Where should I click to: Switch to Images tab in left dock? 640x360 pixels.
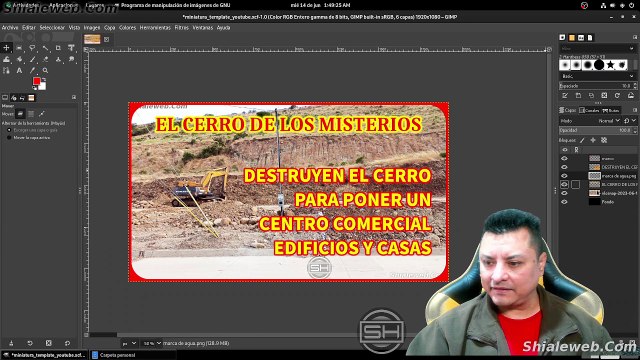tap(31, 98)
